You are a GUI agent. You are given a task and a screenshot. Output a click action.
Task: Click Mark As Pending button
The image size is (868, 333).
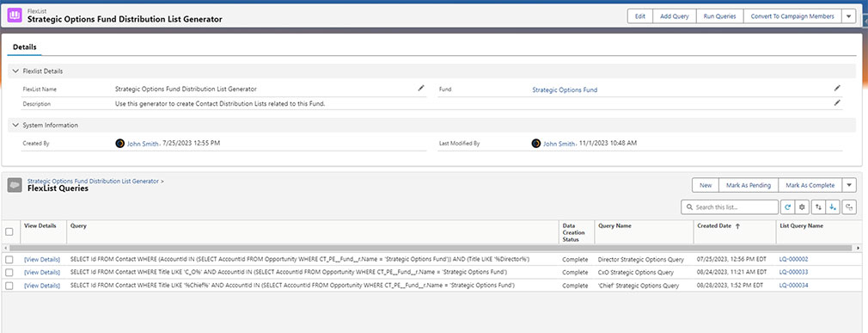749,185
